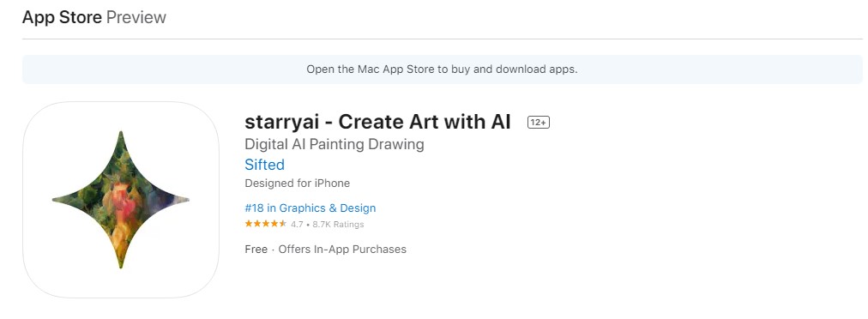This screenshot has width=868, height=319.
Task: View the 8.7K Ratings count
Action: (x=338, y=225)
